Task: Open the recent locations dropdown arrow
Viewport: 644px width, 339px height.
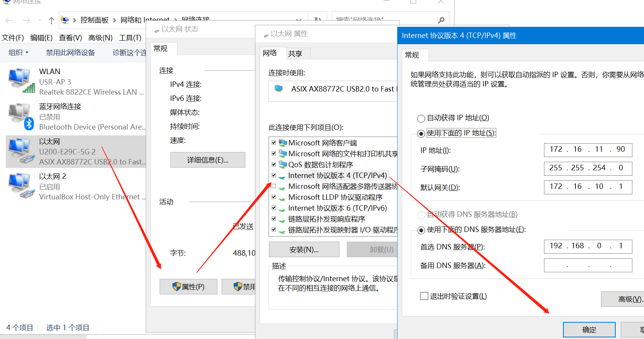Action: pyautogui.click(x=40, y=20)
